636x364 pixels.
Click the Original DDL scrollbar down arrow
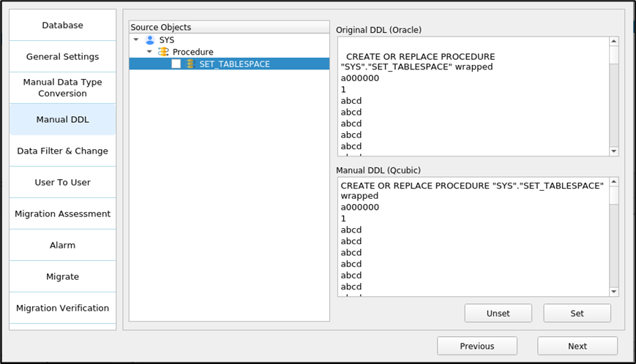[614, 151]
